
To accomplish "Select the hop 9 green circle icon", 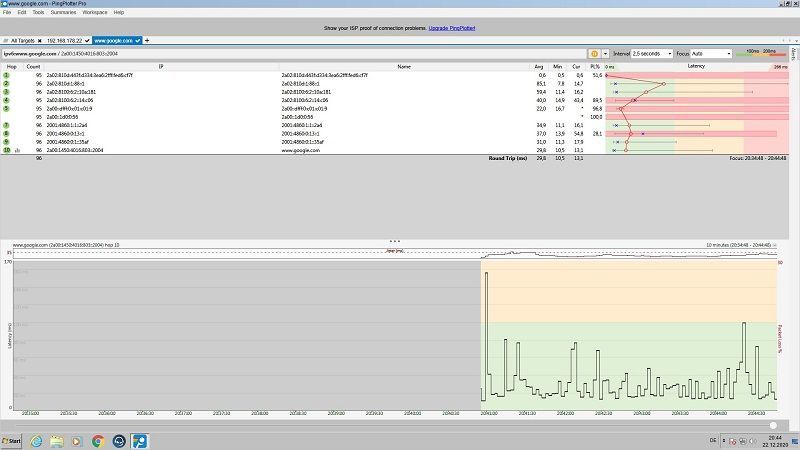I will click(x=6, y=142).
